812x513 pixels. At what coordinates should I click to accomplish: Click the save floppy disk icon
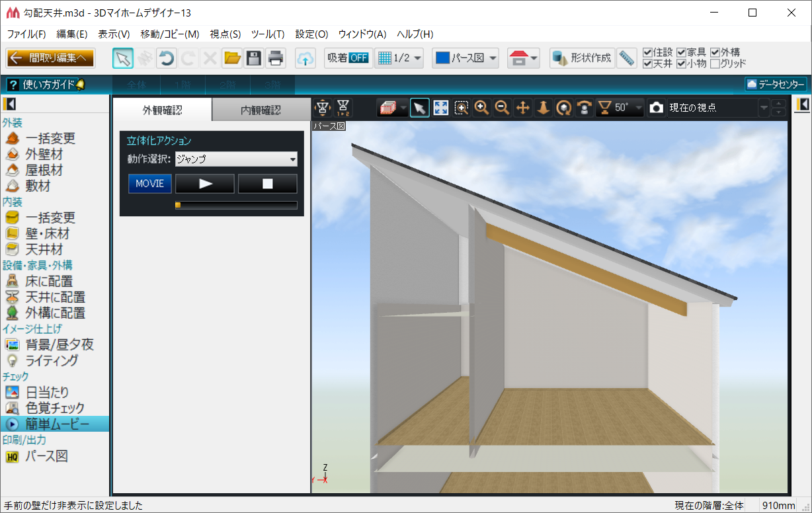click(x=254, y=58)
